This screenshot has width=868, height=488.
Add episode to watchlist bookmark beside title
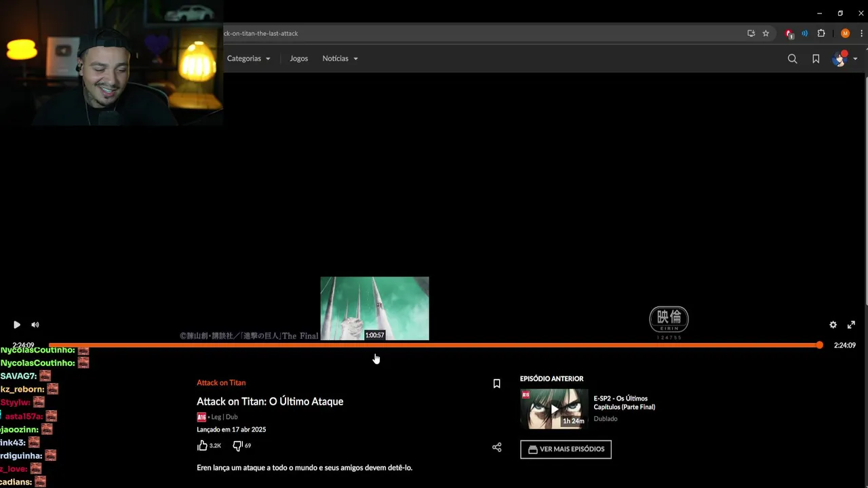tap(496, 384)
